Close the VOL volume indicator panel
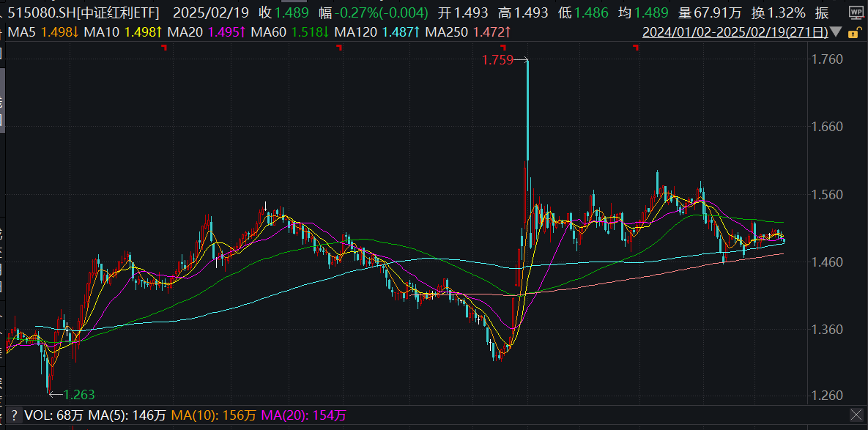The height and width of the screenshot is (430, 868). click(x=856, y=415)
